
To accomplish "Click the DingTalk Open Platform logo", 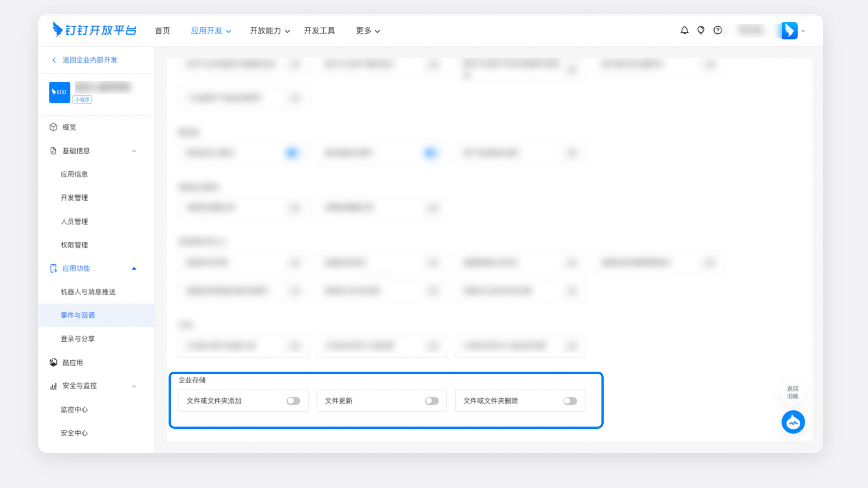I will pos(94,30).
